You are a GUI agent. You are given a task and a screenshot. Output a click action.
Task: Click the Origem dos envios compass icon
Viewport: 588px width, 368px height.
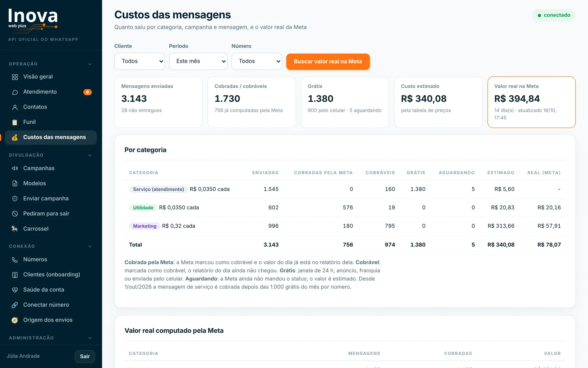click(x=15, y=320)
